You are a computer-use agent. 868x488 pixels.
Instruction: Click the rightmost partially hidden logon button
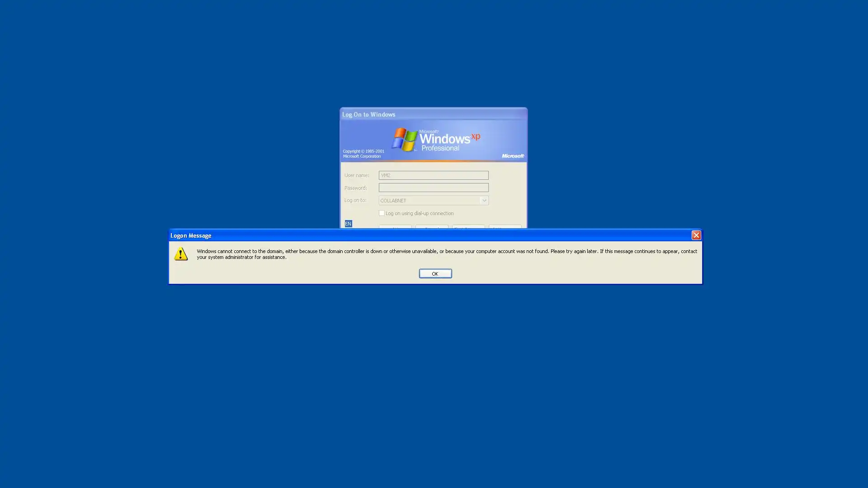tap(505, 227)
